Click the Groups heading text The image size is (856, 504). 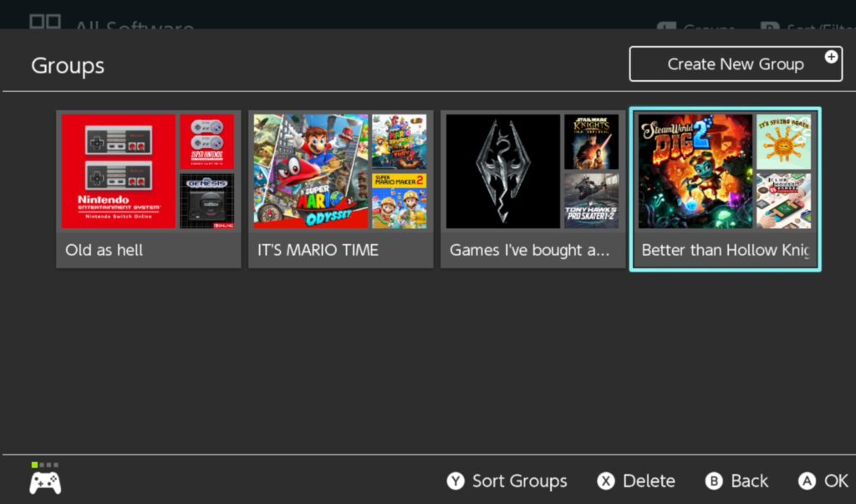pos(68,65)
